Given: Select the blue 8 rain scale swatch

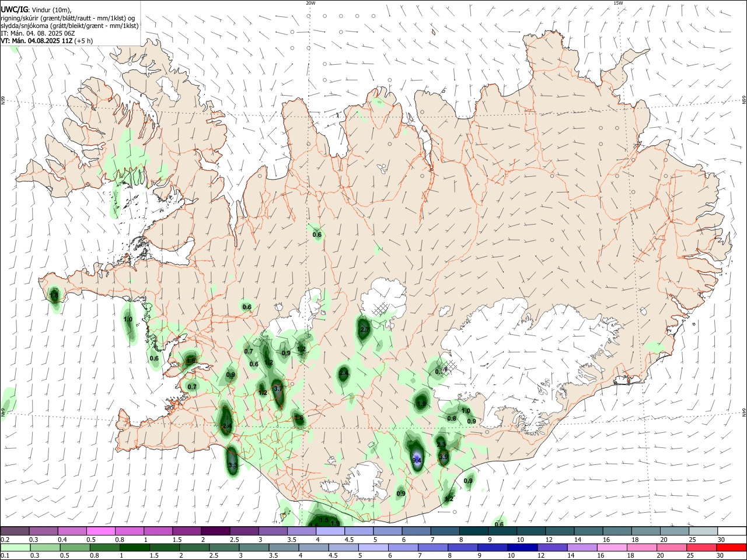Looking at the screenshot, I should coord(462,547).
